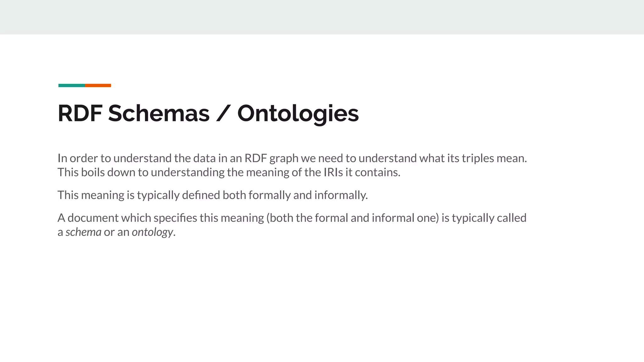Click the grey header band at top
The height and width of the screenshot is (362, 644).
click(322, 17)
